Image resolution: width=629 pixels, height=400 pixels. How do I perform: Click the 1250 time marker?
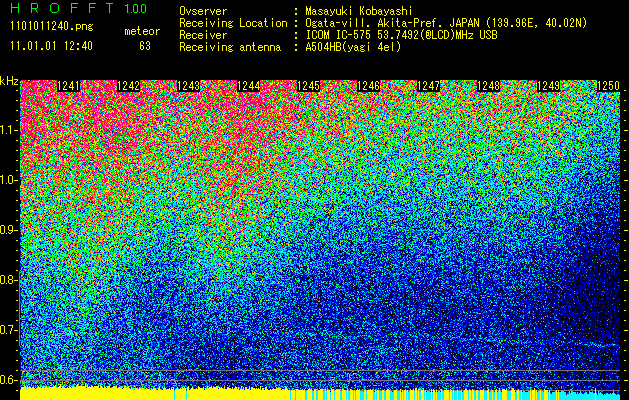coord(609,86)
